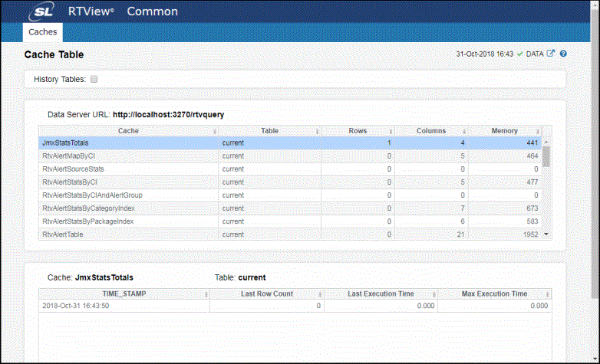Switch to the Caches tab
Image resolution: width=600 pixels, height=364 pixels.
[x=42, y=32]
